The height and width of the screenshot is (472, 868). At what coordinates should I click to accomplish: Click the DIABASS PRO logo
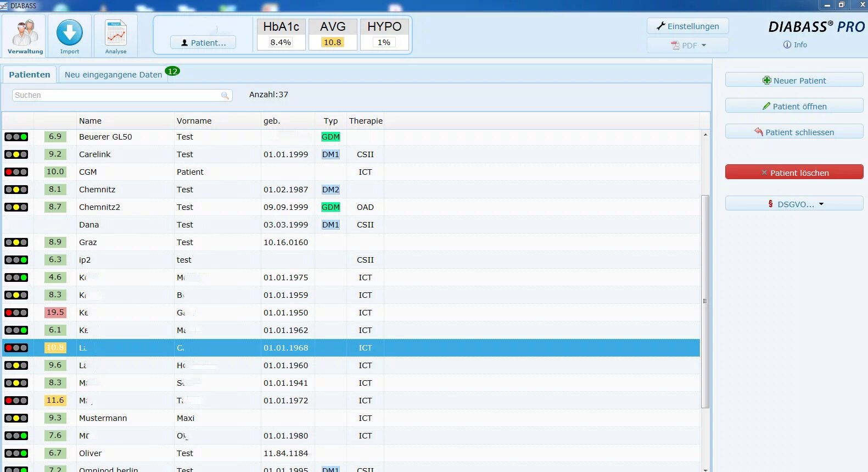pos(816,27)
